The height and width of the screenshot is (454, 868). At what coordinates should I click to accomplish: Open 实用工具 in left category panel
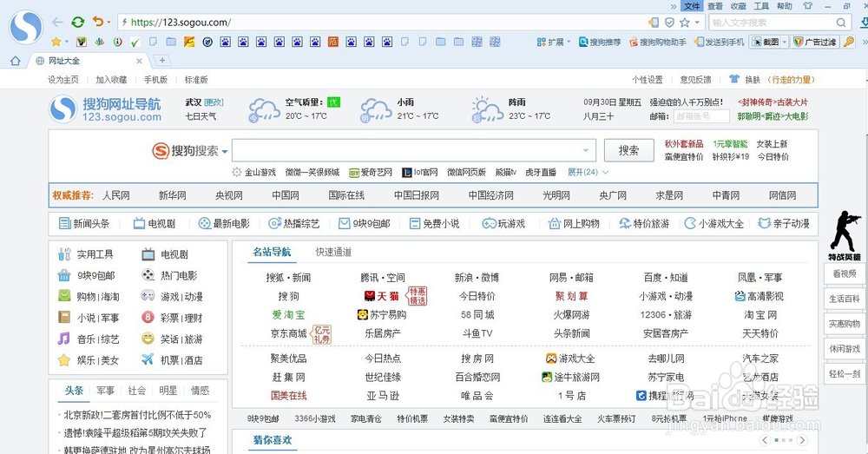pyautogui.click(x=85, y=254)
